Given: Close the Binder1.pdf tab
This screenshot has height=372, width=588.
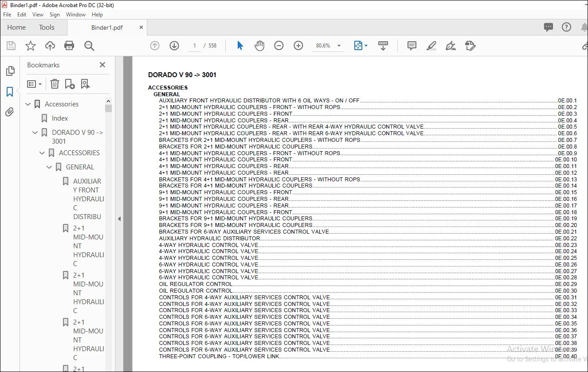Looking at the screenshot, I should [141, 27].
